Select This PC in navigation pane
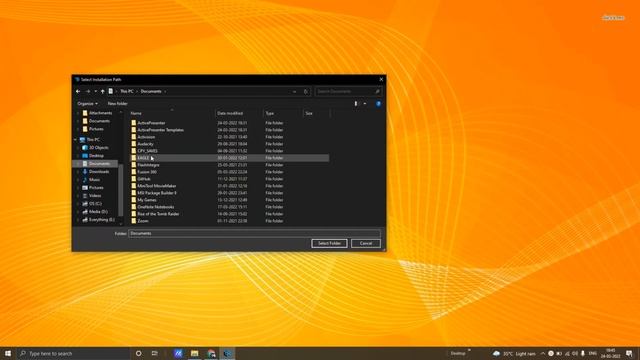The image size is (640, 360). tap(93, 140)
